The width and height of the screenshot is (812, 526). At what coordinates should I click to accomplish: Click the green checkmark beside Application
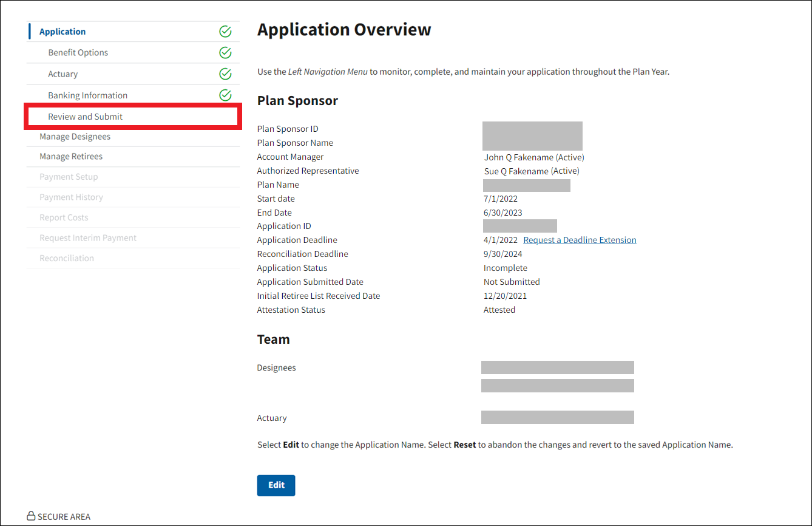(x=225, y=32)
